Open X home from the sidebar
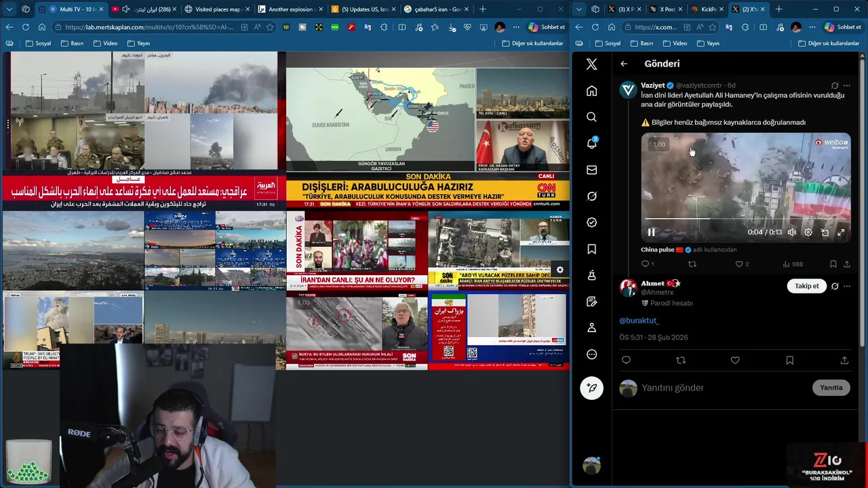 coord(591,91)
